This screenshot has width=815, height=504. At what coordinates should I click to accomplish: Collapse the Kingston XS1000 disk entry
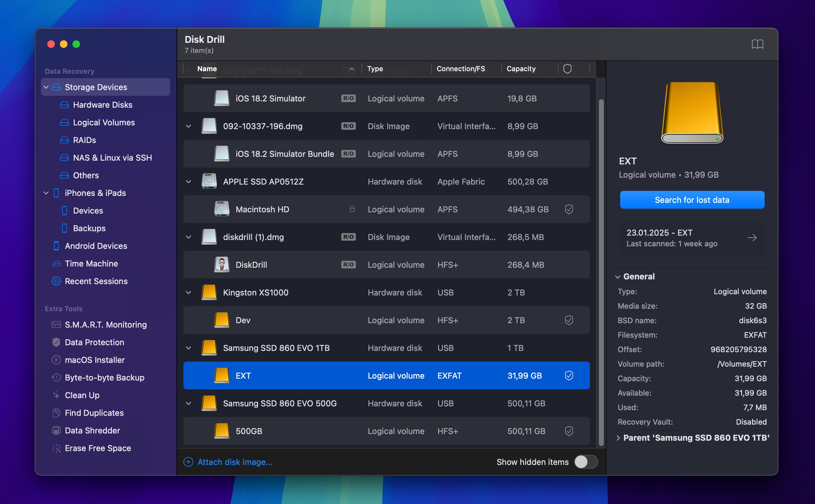tap(189, 292)
